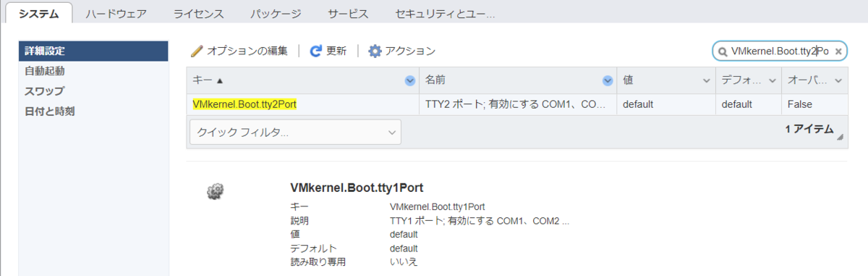Open the デフォルト column menu chevron
The height and width of the screenshot is (276, 868).
[x=773, y=80]
